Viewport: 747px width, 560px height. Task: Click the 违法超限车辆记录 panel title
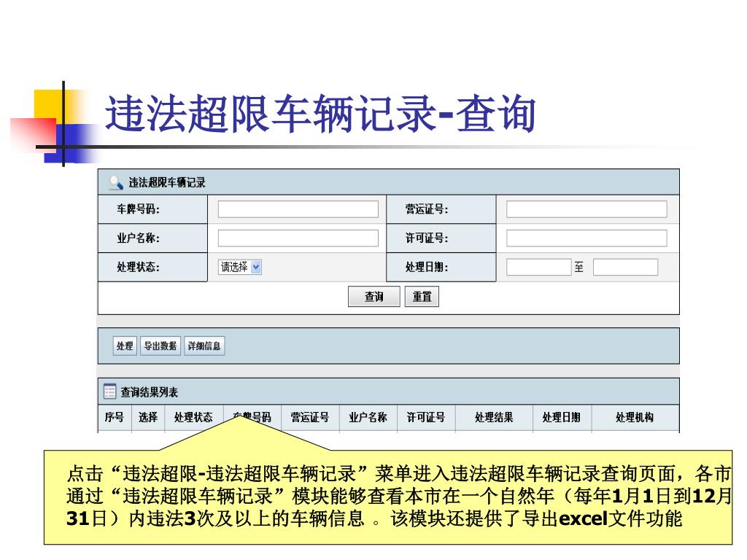pos(167,182)
